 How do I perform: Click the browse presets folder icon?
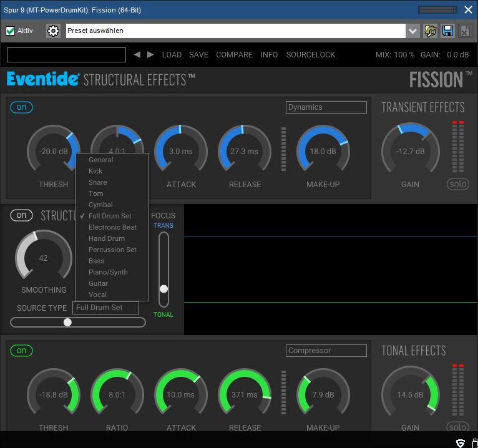click(430, 31)
